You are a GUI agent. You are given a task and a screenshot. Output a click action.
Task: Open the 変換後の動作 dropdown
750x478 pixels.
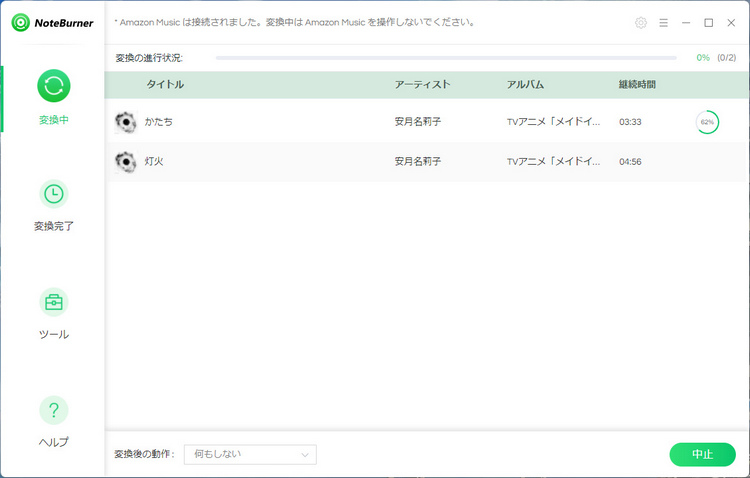[x=250, y=455]
